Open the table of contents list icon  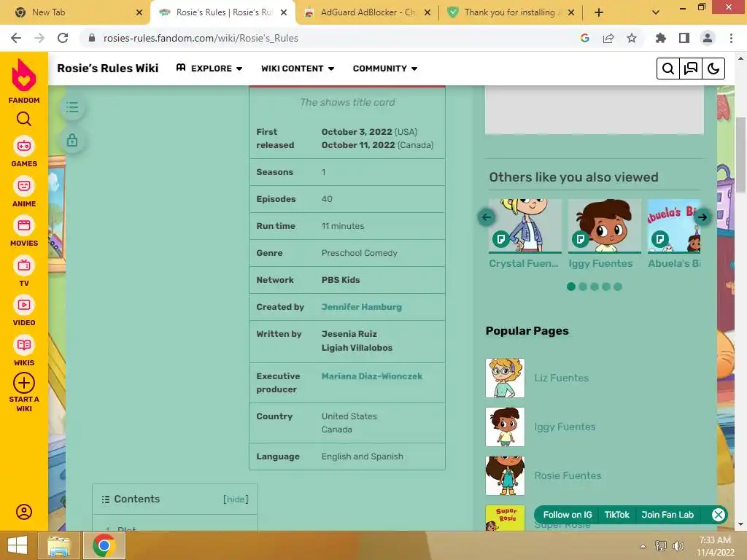[x=72, y=107]
